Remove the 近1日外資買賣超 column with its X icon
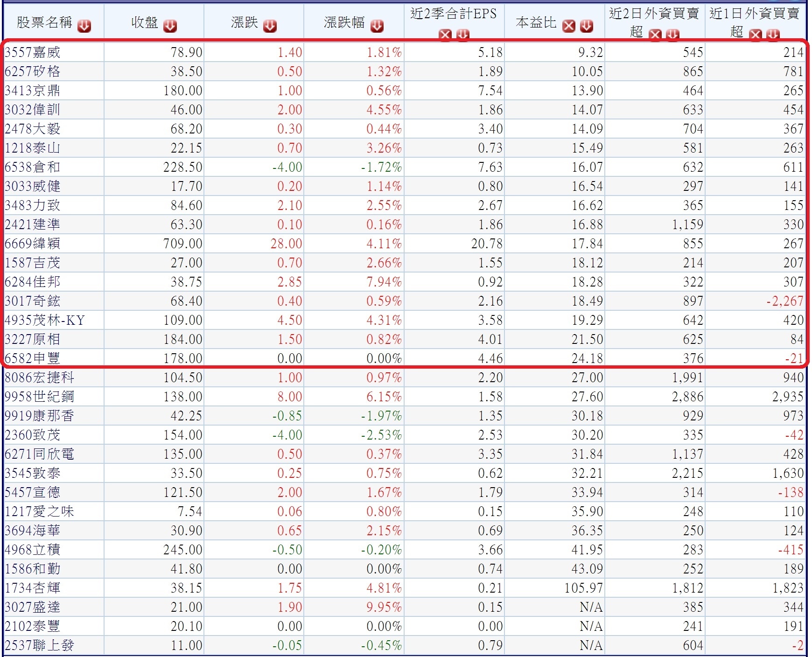The height and width of the screenshot is (657, 812). coord(756,34)
